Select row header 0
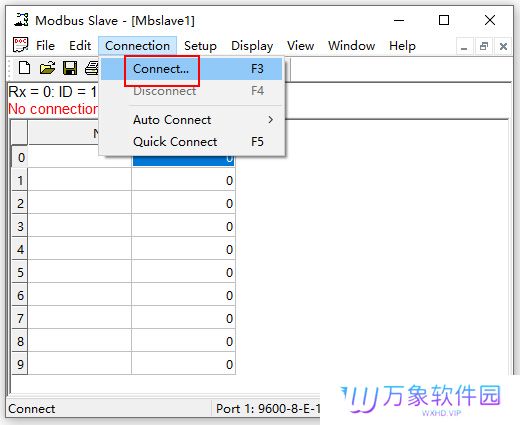This screenshot has height=425, width=520. (20, 157)
